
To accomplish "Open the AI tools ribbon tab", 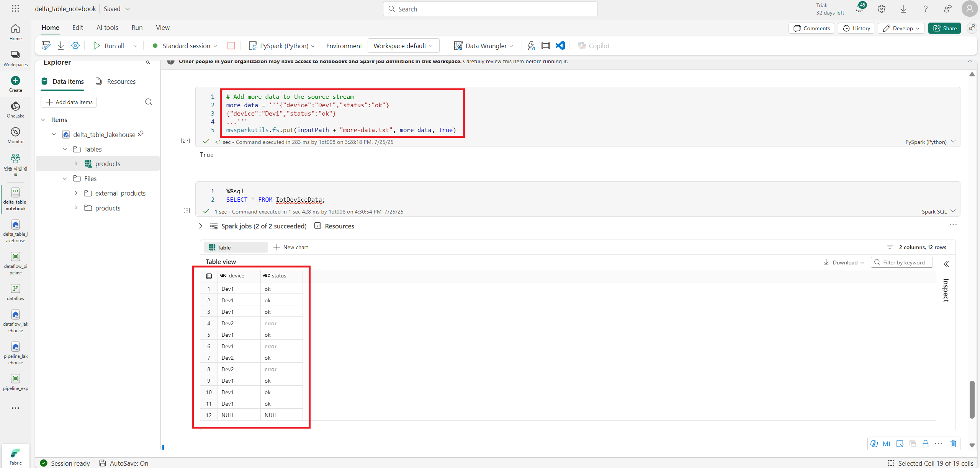I will tap(107, 28).
